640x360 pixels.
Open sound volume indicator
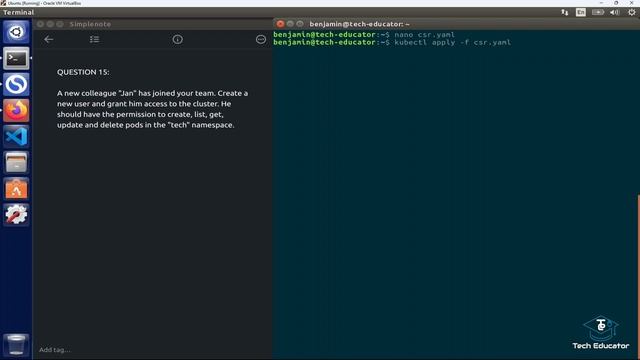[614, 12]
